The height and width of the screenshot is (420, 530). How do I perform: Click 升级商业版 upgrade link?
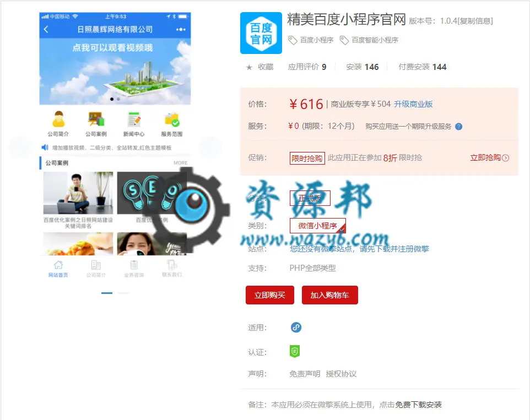(x=413, y=104)
